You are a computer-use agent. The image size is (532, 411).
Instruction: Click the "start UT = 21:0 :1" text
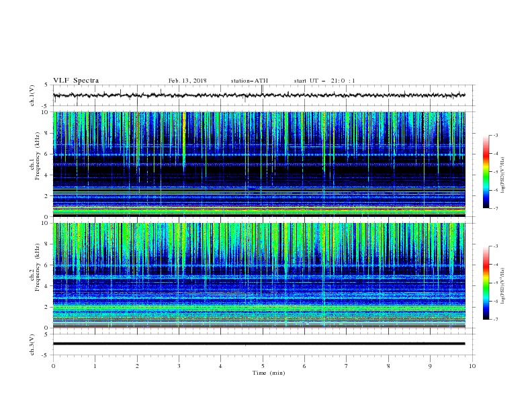[x=324, y=81]
